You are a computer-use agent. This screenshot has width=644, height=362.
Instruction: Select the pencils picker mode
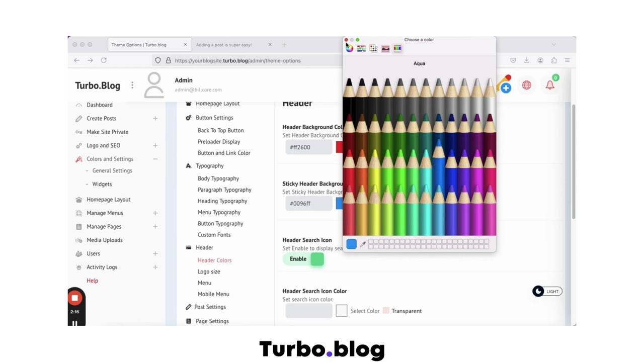click(x=397, y=49)
